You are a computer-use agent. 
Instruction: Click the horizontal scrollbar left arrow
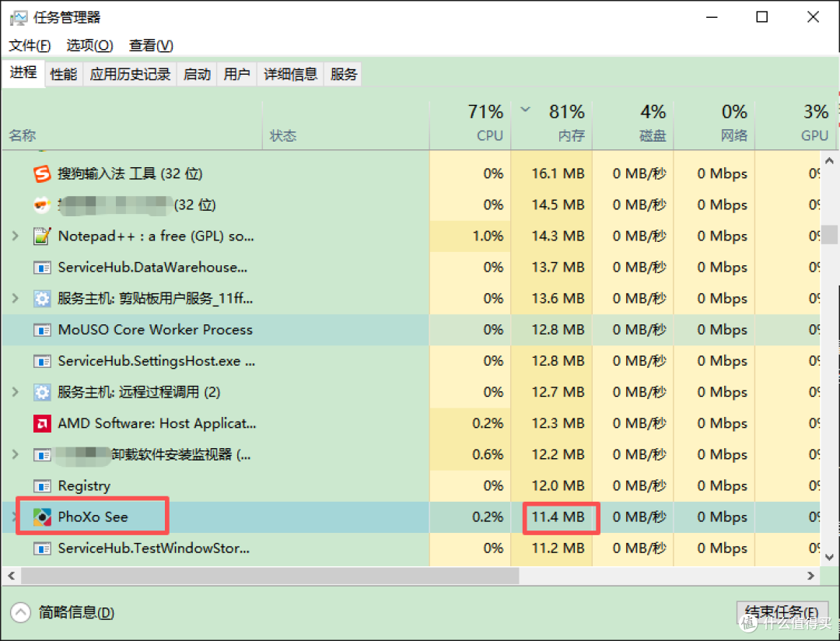pos(11,576)
